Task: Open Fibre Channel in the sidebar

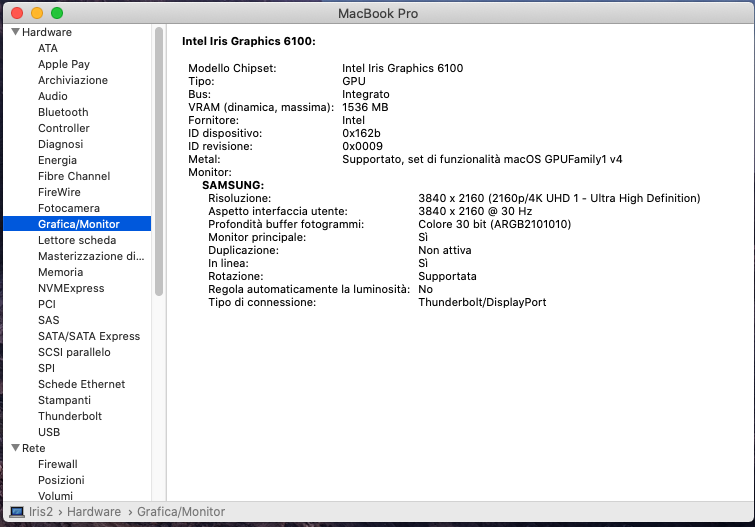Action: pyautogui.click(x=74, y=176)
